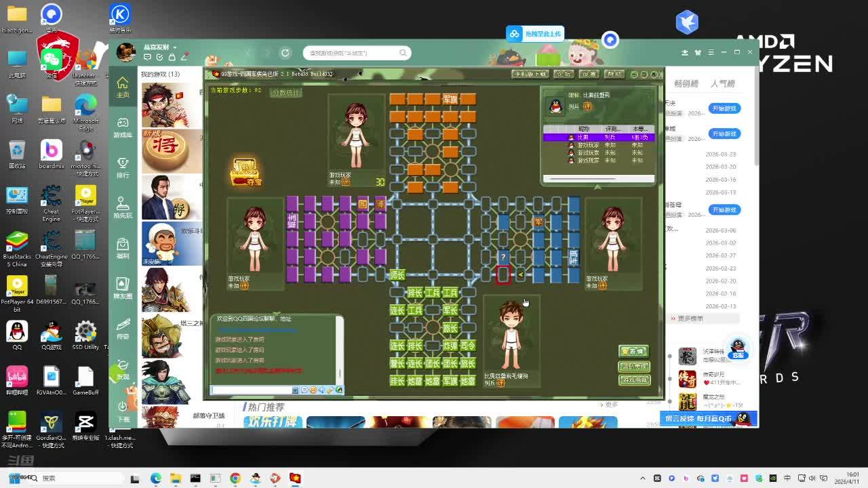
Task: Open the 游戏库 game library sidebar icon
Action: coord(123,127)
